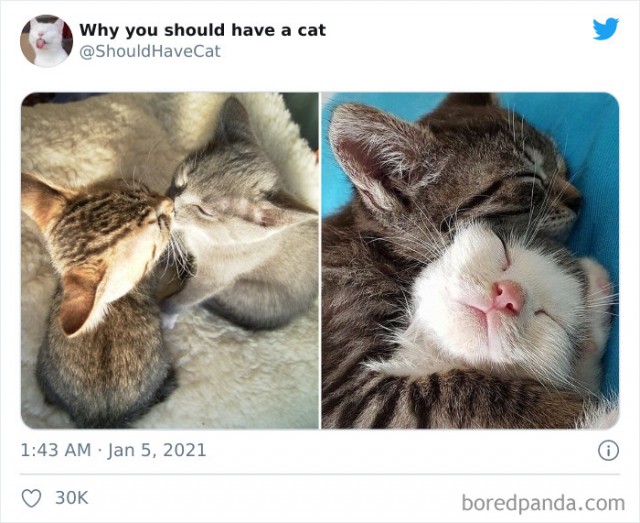
Task: Click the display name 'Why you should have a cat'
Action: pos(202,30)
